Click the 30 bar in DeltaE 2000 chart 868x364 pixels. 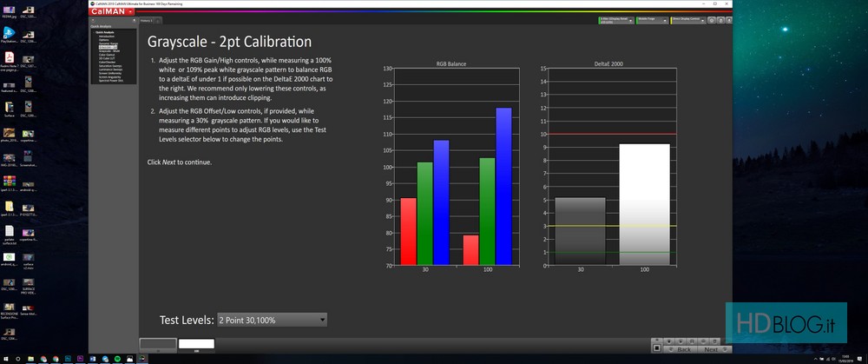click(581, 231)
